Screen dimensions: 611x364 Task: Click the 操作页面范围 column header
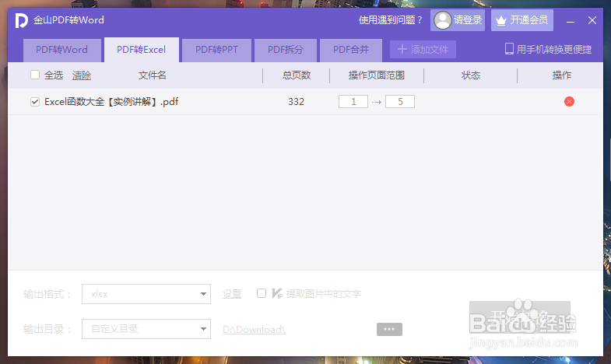point(377,75)
